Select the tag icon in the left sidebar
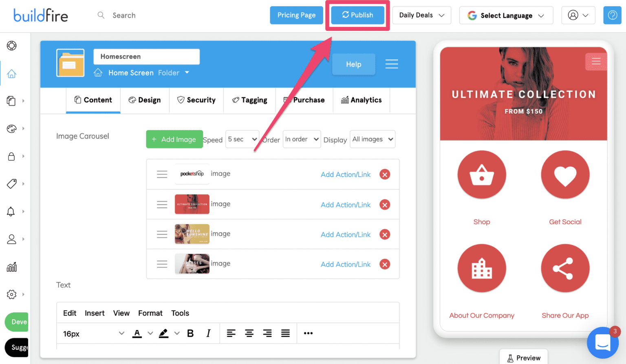 click(12, 184)
